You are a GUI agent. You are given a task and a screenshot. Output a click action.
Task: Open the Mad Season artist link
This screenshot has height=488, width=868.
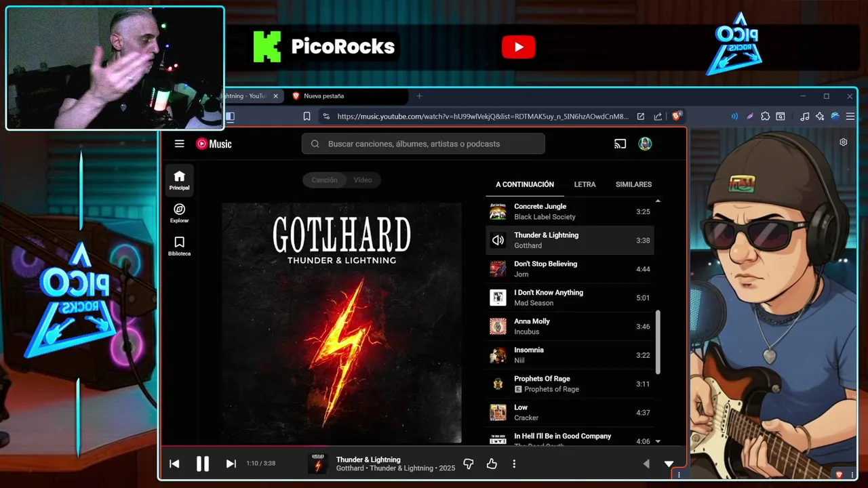click(x=534, y=303)
